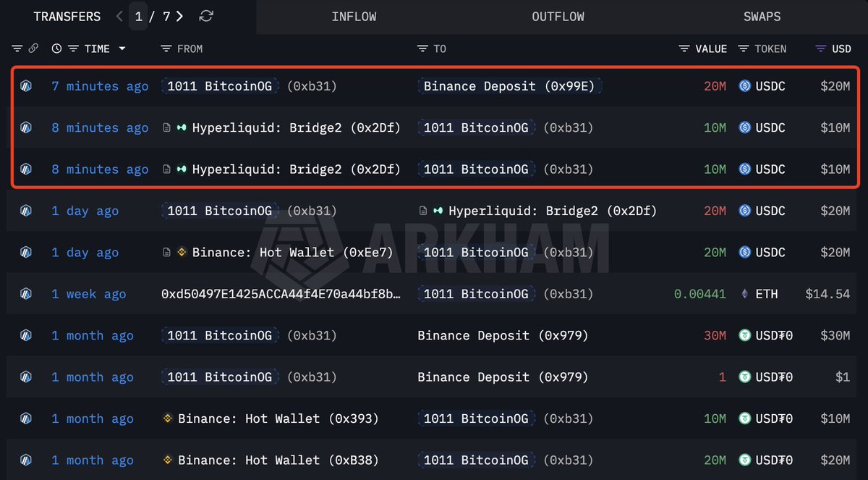Open the FROM column filter
The height and width of the screenshot is (480, 868).
point(166,49)
